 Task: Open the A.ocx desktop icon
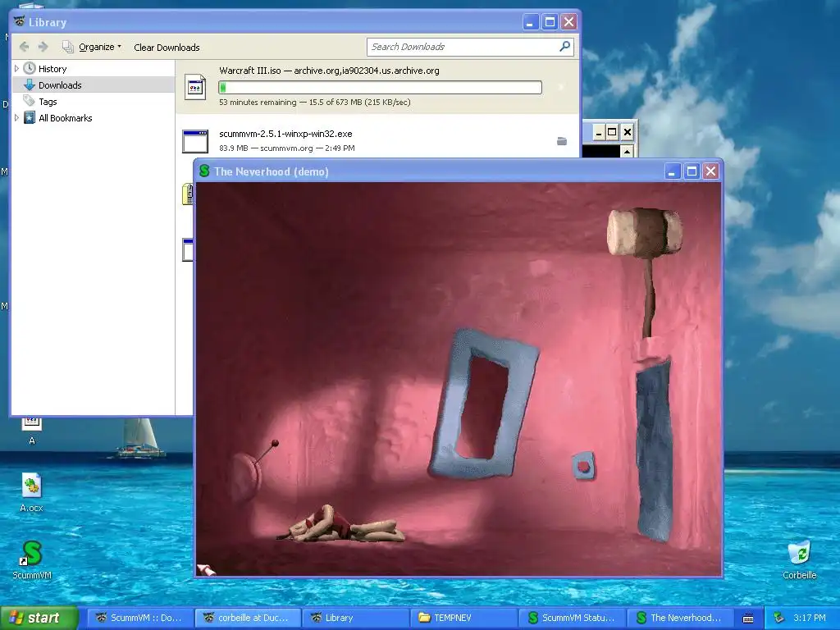[x=32, y=492]
